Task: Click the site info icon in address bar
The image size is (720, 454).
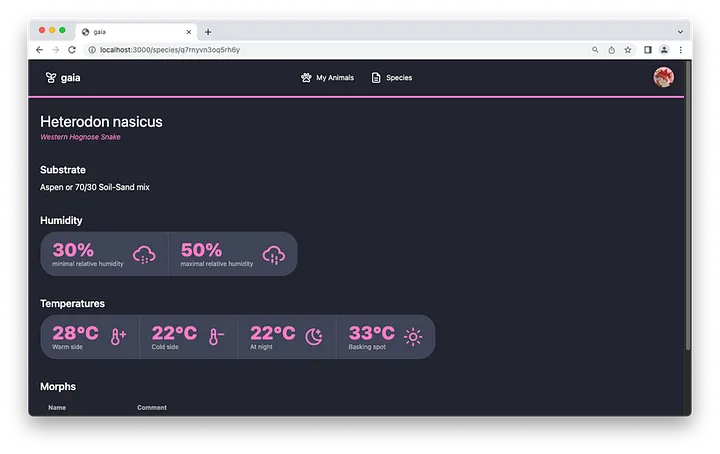Action: tap(92, 50)
